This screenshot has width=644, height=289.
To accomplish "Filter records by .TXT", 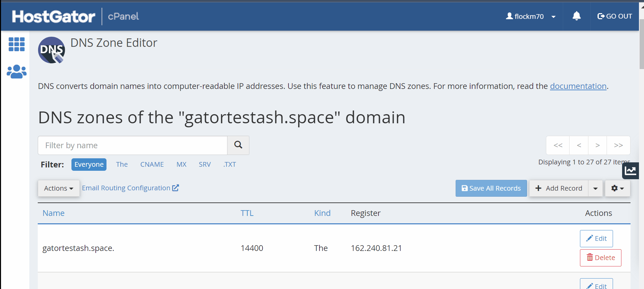I will click(x=229, y=164).
